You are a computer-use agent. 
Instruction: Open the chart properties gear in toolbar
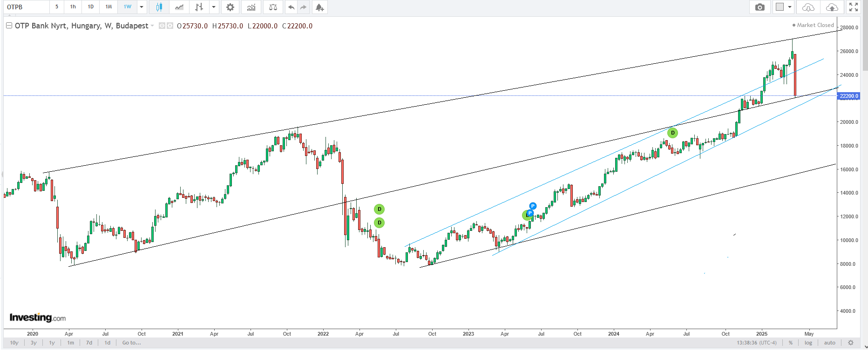tap(230, 7)
